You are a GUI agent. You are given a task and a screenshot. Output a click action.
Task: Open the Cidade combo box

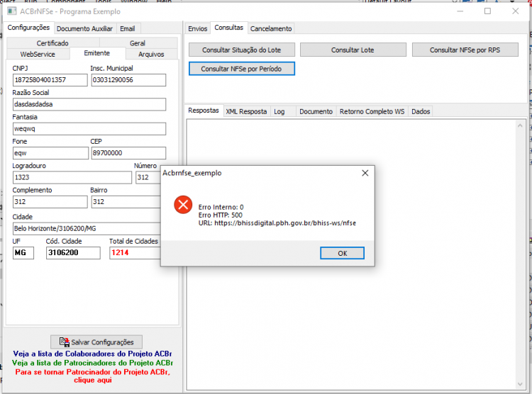[87, 228]
